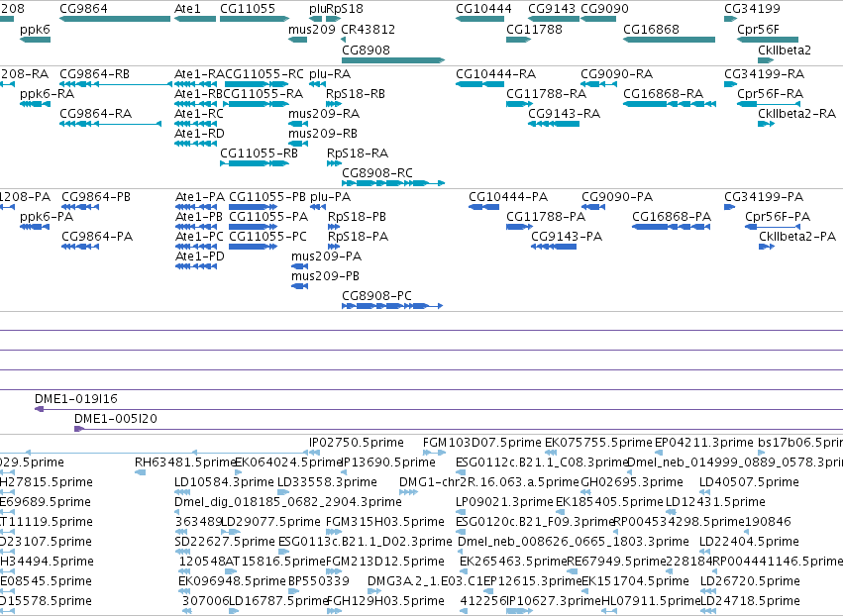Open CDS CG16868-PA label
The image size is (843, 616).
click(672, 217)
